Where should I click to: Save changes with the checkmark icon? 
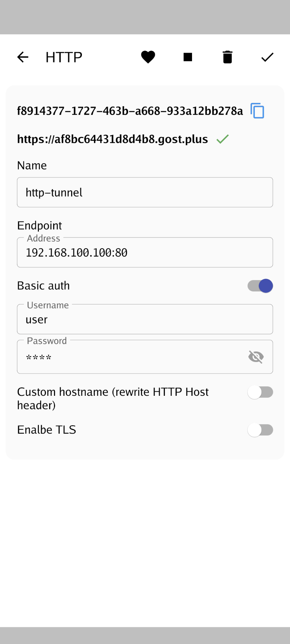(x=267, y=57)
